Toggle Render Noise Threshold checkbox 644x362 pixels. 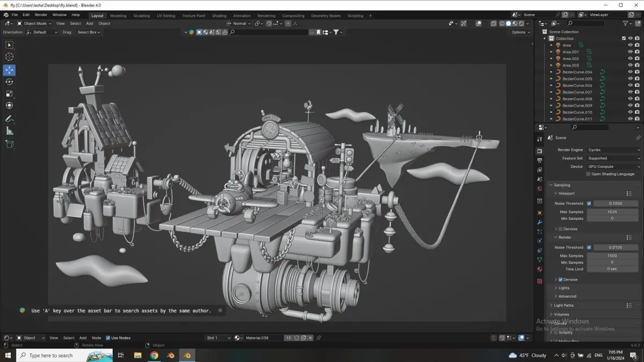click(x=589, y=248)
